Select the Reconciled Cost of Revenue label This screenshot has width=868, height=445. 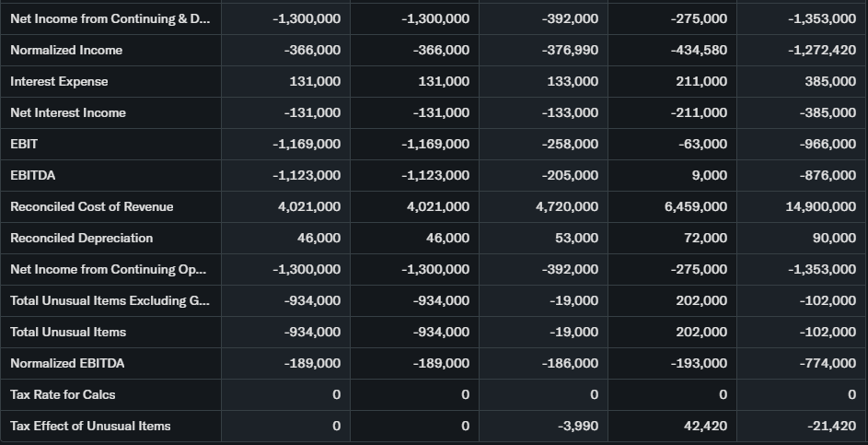[x=92, y=206]
